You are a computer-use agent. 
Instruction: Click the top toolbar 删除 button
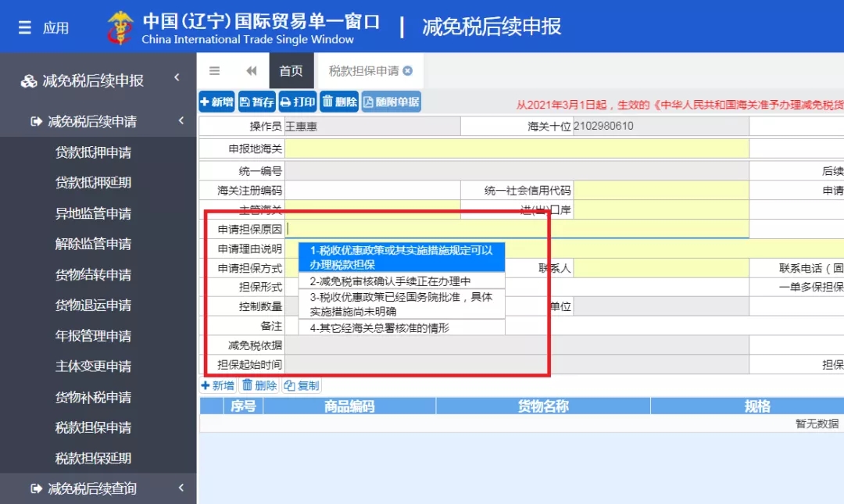(x=339, y=102)
